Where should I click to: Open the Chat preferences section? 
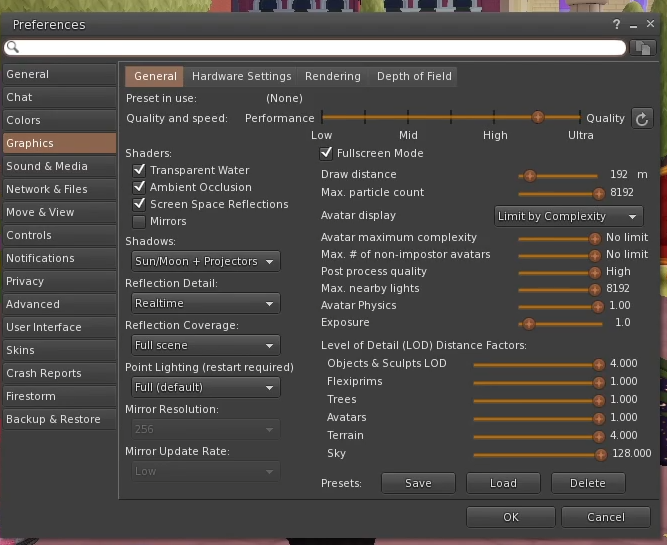click(x=59, y=97)
